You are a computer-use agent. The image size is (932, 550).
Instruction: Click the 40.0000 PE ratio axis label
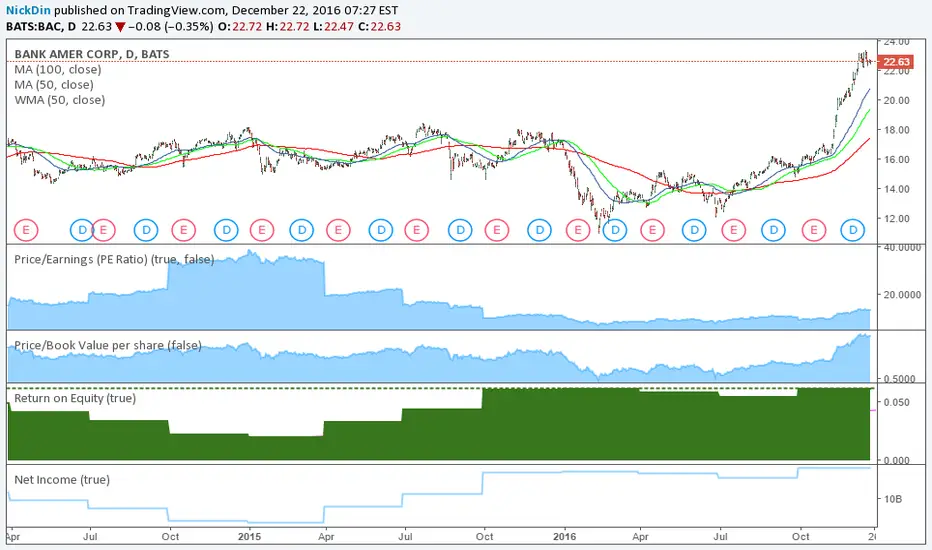(902, 247)
